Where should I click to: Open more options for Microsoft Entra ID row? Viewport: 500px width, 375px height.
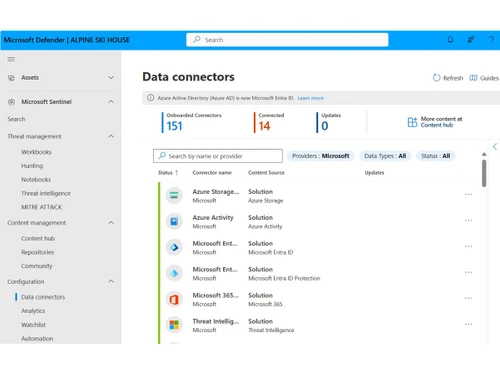pos(468,246)
